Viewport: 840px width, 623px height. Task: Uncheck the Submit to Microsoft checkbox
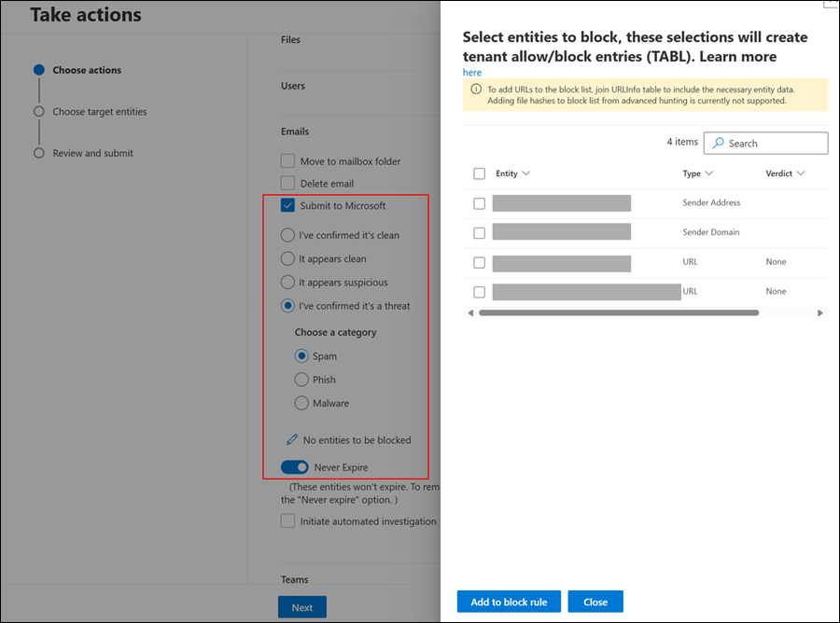288,205
